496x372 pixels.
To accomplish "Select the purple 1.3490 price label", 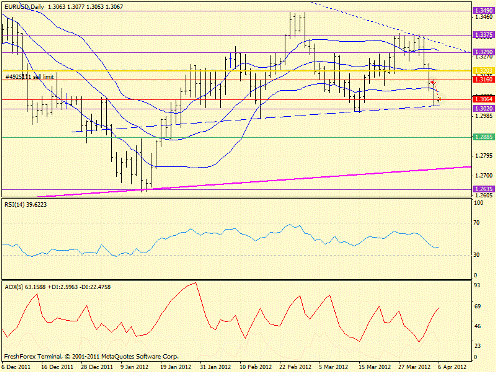I will point(484,11).
